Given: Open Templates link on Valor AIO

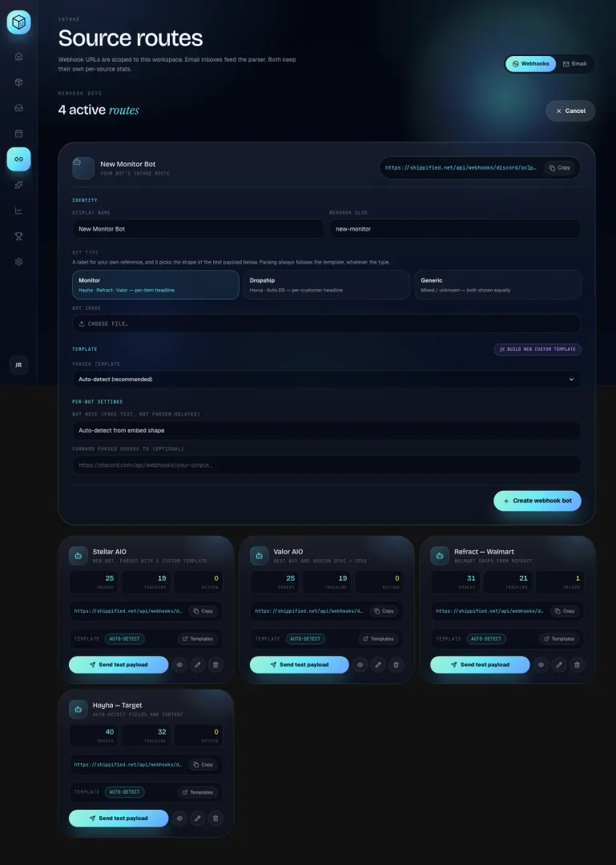Looking at the screenshot, I should click(x=378, y=639).
